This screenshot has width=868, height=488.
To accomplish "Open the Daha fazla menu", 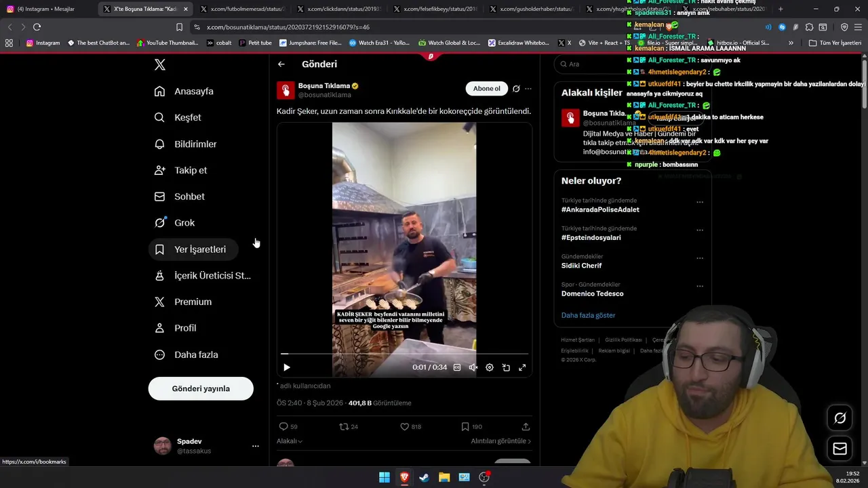I will click(x=186, y=354).
